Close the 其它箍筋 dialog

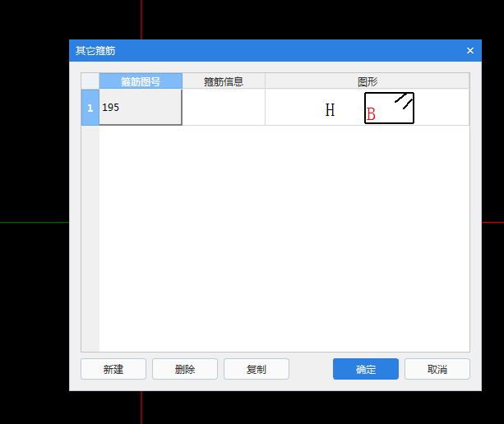coord(470,50)
